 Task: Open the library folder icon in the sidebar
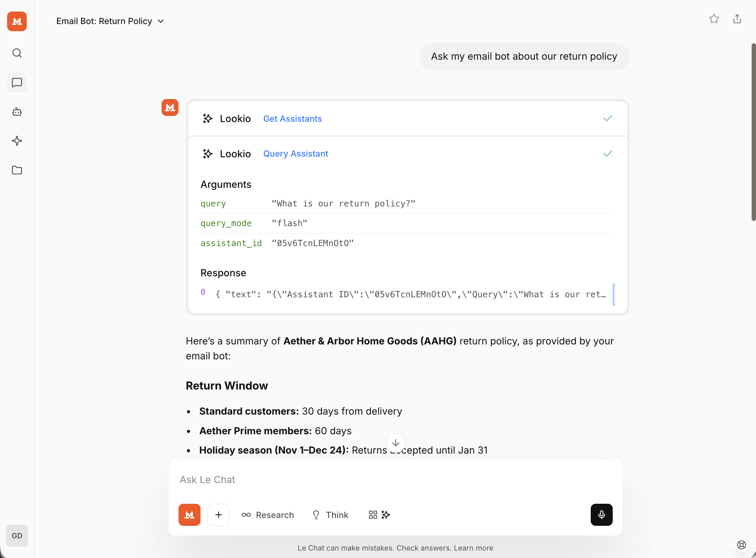(x=17, y=171)
